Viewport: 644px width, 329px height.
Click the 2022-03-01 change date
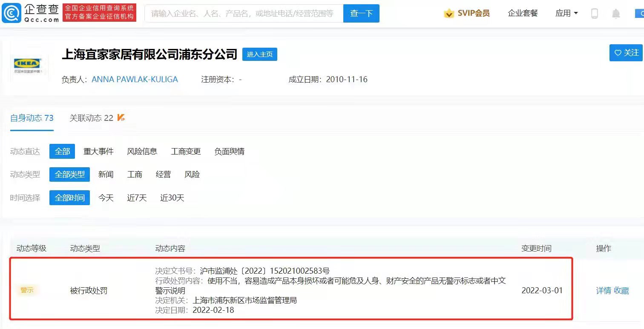click(x=542, y=291)
